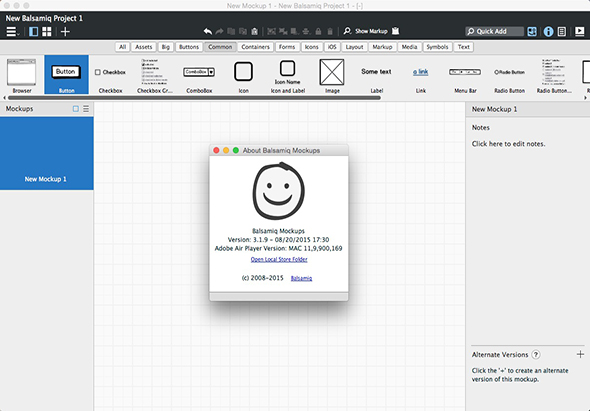Toggle the blue info inspector icon
The width and height of the screenshot is (590, 411).
pos(548,32)
